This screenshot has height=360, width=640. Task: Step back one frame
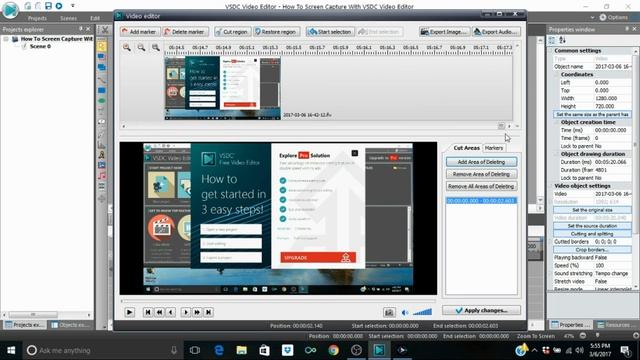tap(171, 312)
